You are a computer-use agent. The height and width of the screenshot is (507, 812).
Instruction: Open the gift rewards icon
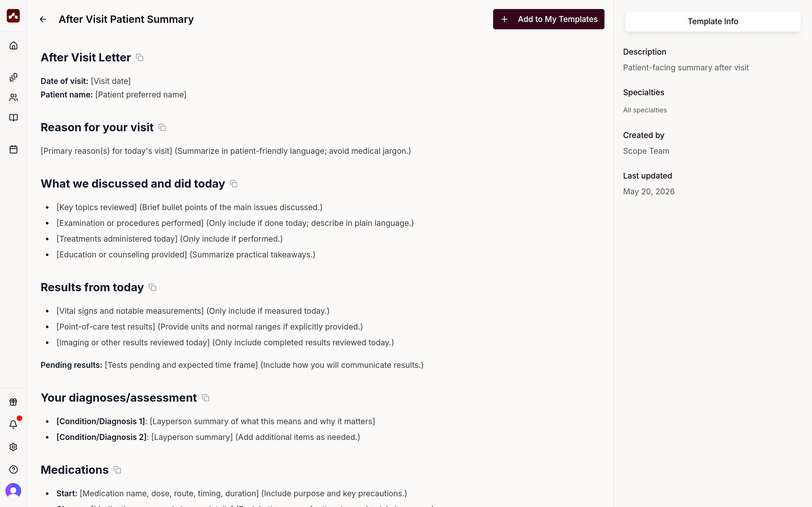[x=14, y=402]
